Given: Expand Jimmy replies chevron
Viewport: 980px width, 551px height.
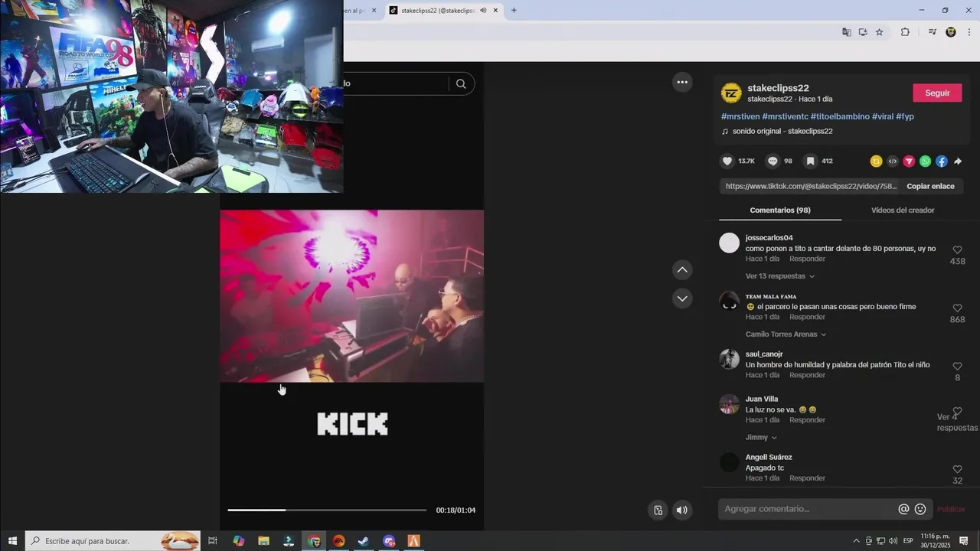Looking at the screenshot, I should pyautogui.click(x=774, y=438).
